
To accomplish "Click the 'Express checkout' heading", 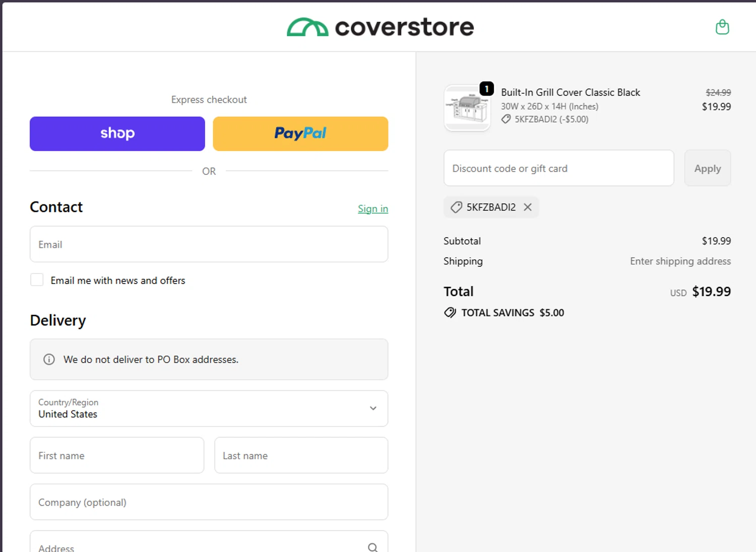I will click(209, 100).
